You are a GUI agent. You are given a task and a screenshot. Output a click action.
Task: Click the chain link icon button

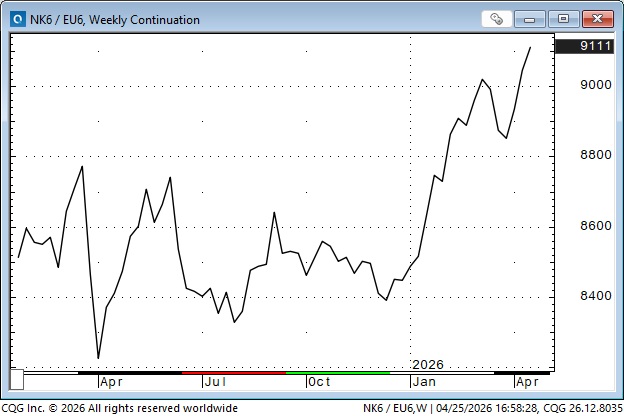coord(497,19)
